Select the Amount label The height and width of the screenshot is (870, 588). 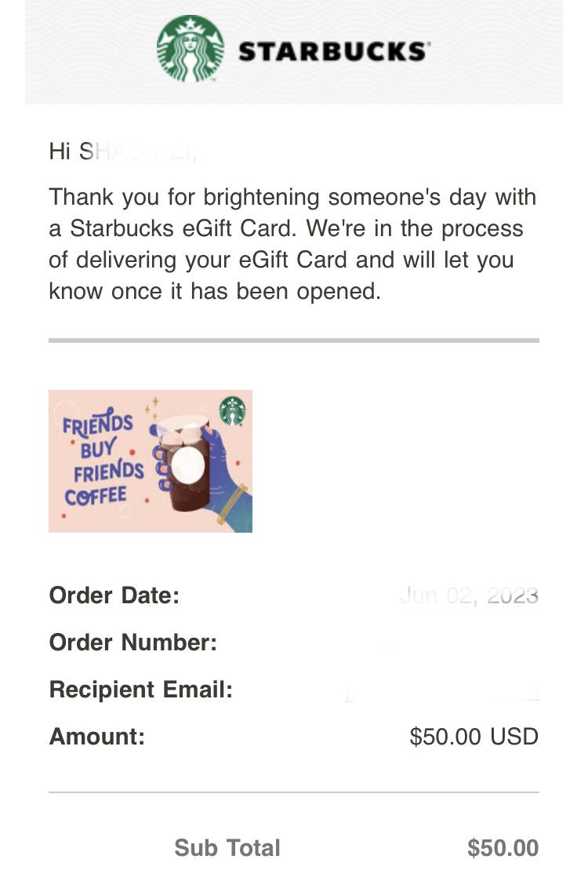click(x=97, y=737)
